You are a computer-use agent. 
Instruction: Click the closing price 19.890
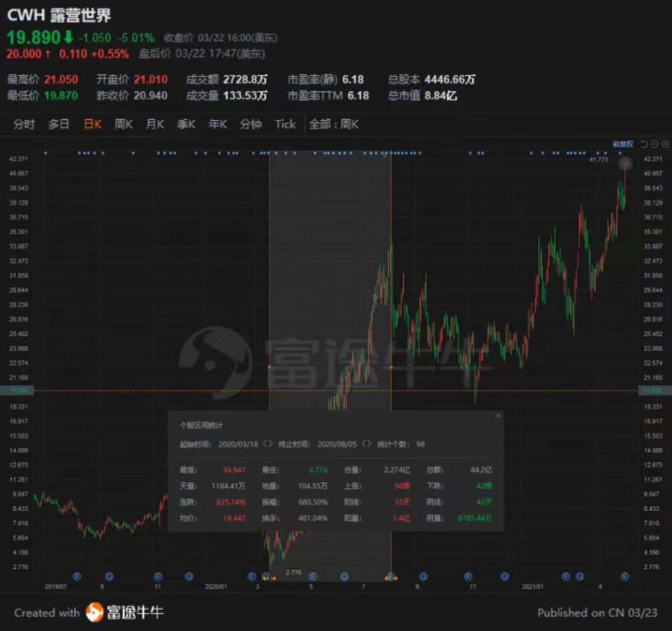[x=34, y=37]
